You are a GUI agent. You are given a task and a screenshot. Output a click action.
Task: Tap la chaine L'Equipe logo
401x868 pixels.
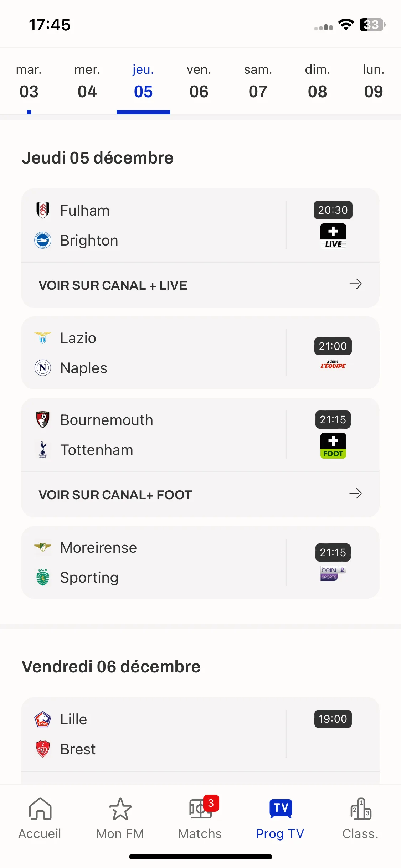point(333,364)
